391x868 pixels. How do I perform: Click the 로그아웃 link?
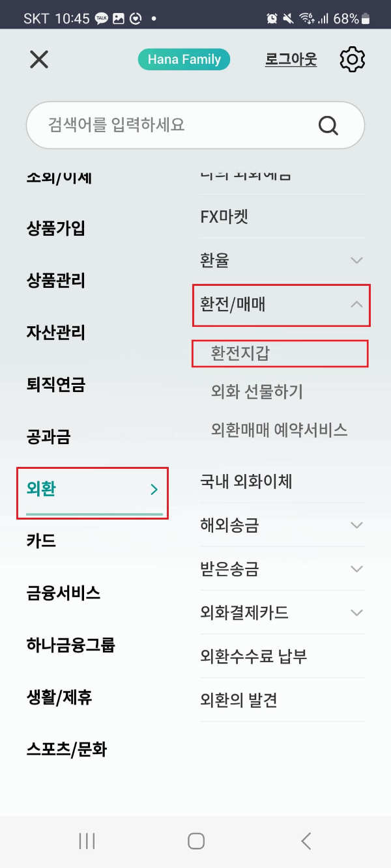click(290, 59)
